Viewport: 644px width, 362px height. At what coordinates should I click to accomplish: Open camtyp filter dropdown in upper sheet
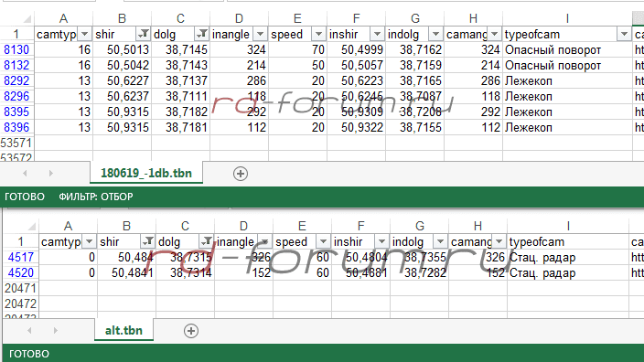click(x=84, y=34)
